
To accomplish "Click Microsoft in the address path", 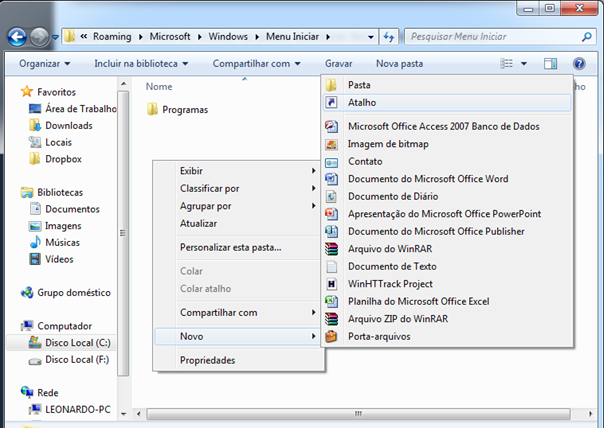I will (x=170, y=37).
